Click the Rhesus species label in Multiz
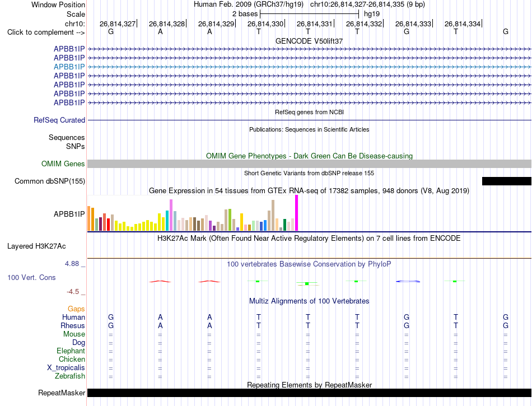Image resolution: width=532 pixels, height=406 pixels. [73, 325]
